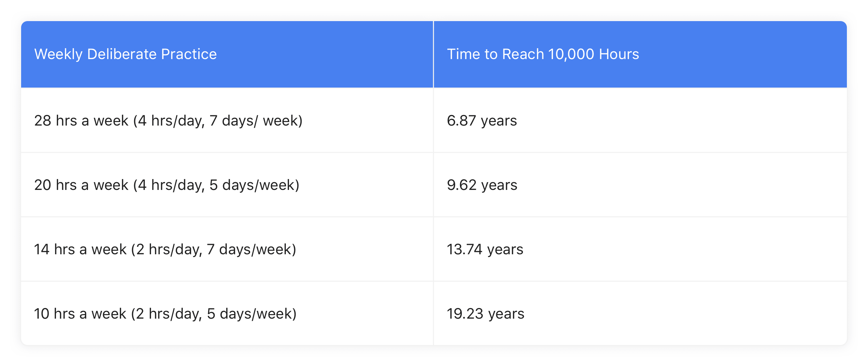Image resolution: width=868 pixels, height=364 pixels.
Task: Click the "(4 hrs/day, 7 days/ week)" parenthetical
Action: [x=218, y=121]
